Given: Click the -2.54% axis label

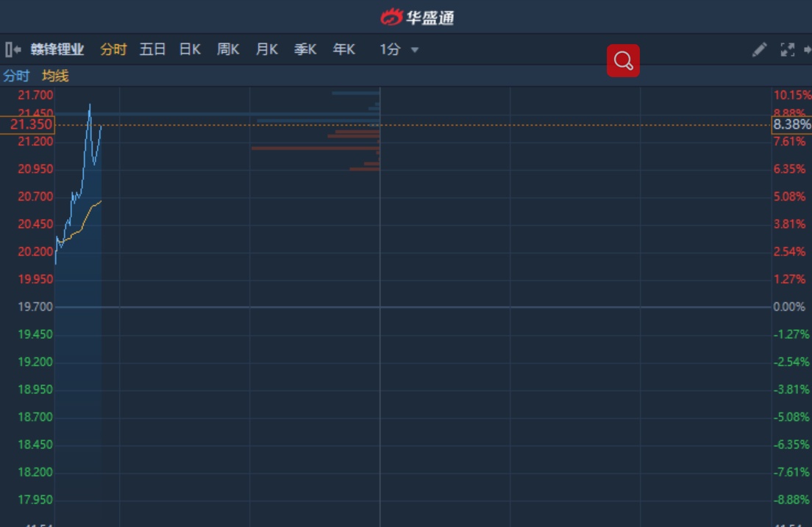Looking at the screenshot, I should point(792,362).
